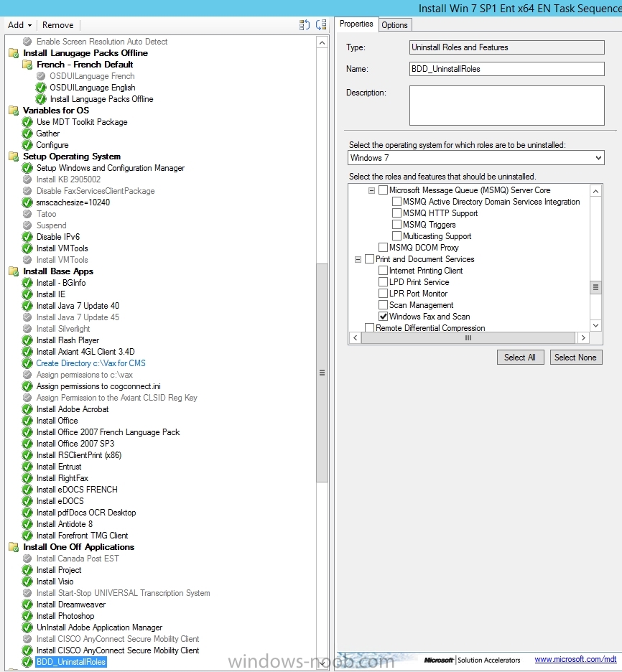
Task: Open the www.microsoft.com/mdt link
Action: click(x=575, y=659)
